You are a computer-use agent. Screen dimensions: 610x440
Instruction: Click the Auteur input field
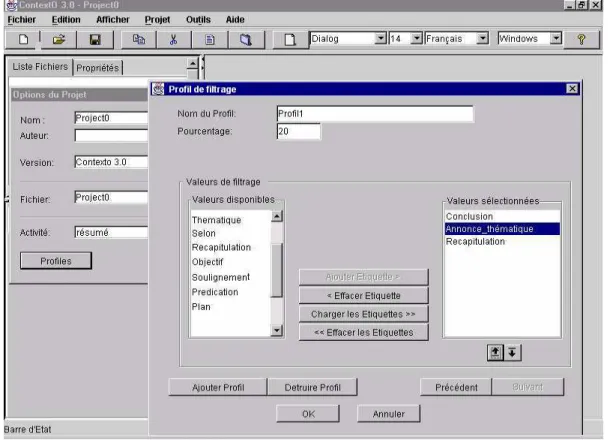pyautogui.click(x=111, y=135)
